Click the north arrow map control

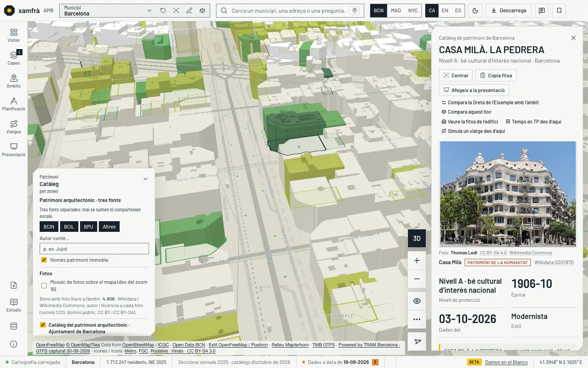[417, 341]
